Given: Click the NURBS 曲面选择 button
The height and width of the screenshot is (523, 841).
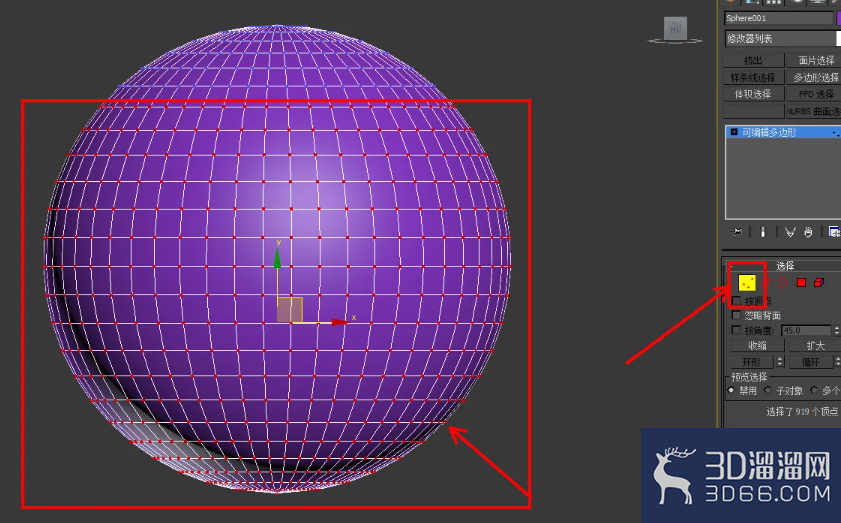Looking at the screenshot, I should 814,111.
